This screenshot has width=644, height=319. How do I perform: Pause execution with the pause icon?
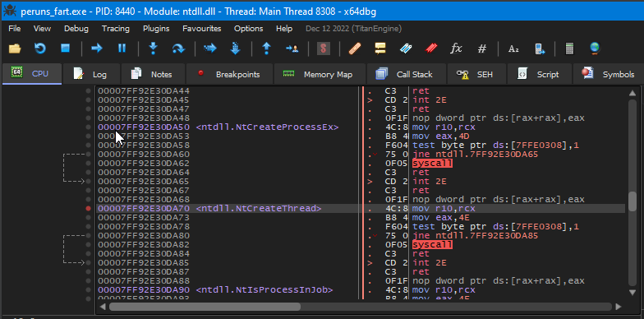tap(122, 49)
